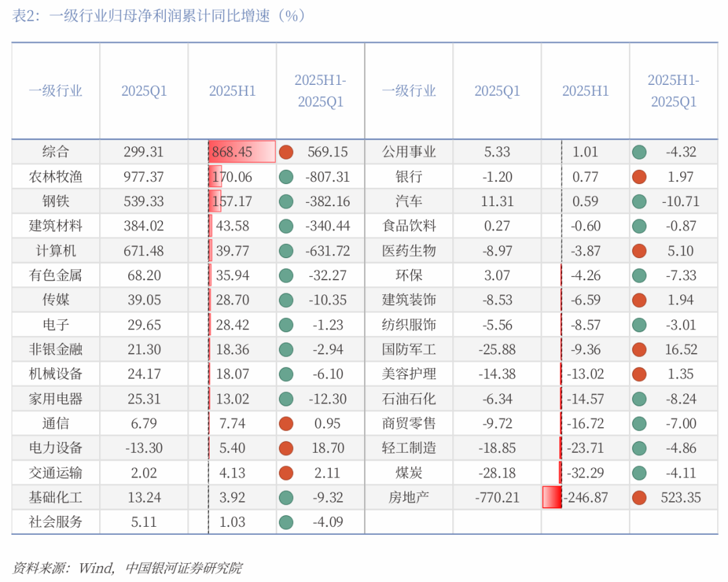Image resolution: width=728 pixels, height=582 pixels.
Task: Click the -25.88 value for 国防军工
Action: 497,350
